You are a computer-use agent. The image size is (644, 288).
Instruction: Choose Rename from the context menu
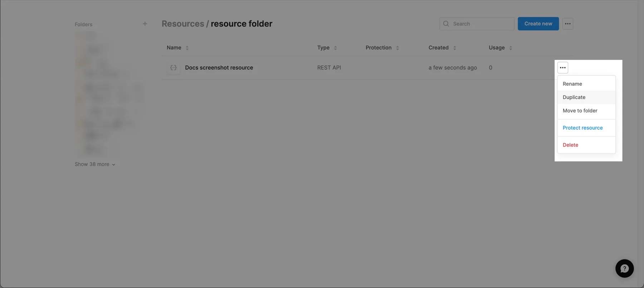(x=586, y=84)
